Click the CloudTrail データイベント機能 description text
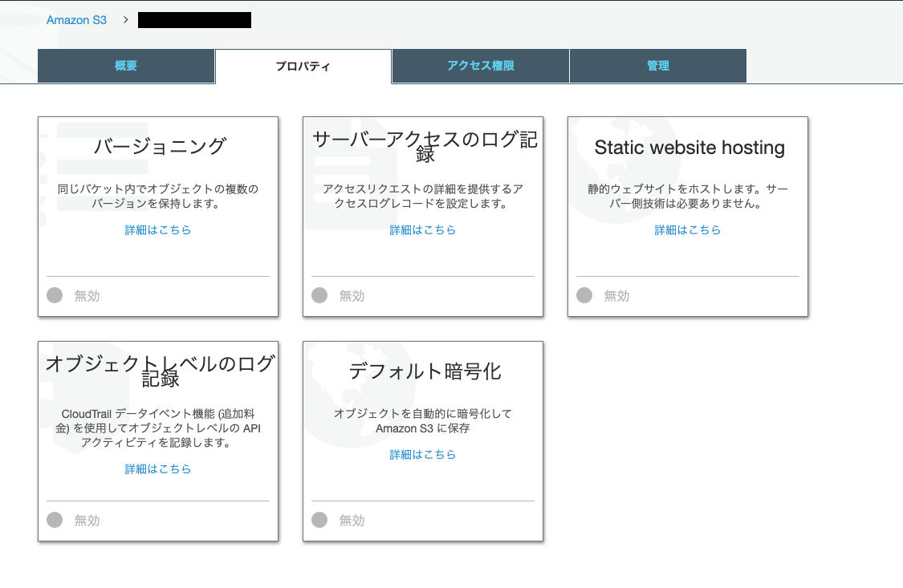 click(x=158, y=428)
